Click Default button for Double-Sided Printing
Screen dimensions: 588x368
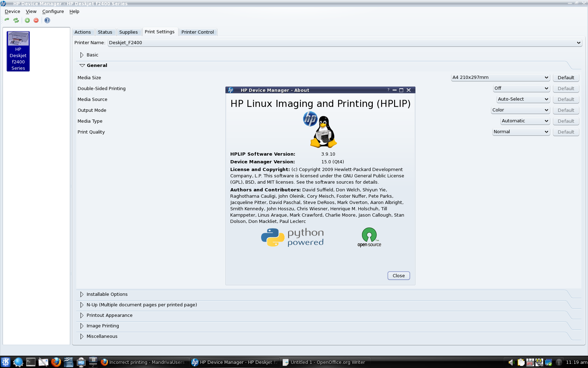566,89
